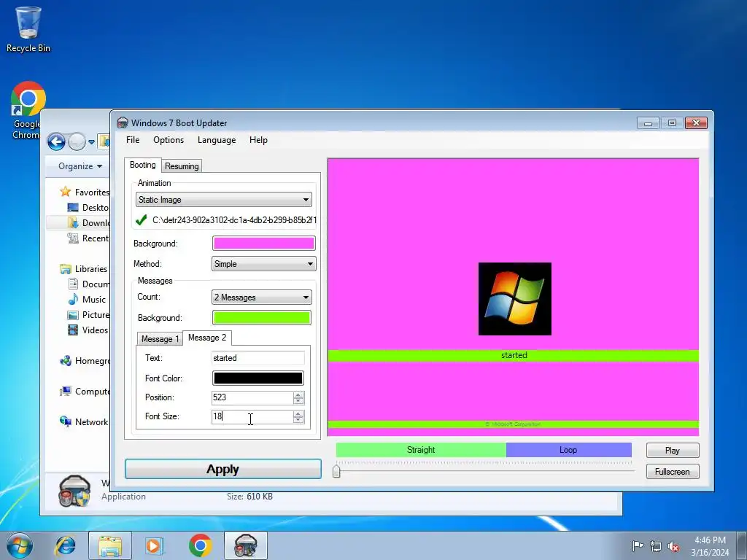
Task: Open the Animation Static Image dropdown
Action: [223, 200]
